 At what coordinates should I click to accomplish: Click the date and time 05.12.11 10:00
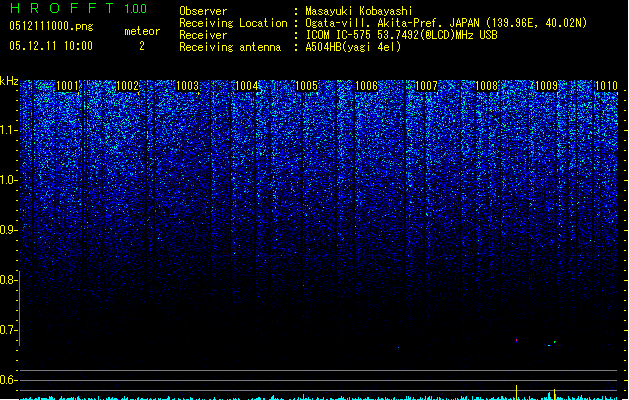coord(51,46)
